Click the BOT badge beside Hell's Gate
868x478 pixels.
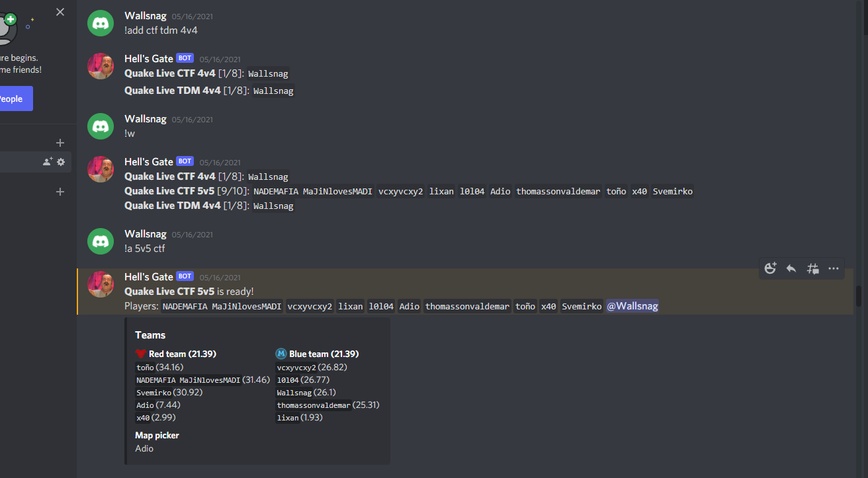pos(185,58)
